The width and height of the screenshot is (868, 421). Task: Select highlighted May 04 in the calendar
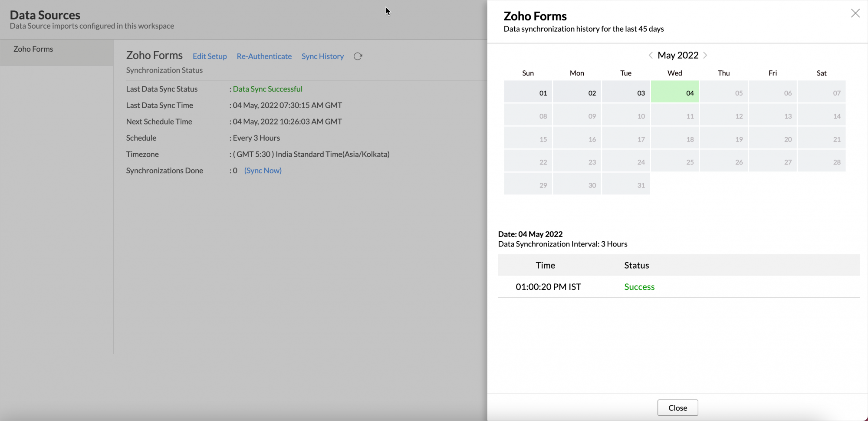click(x=675, y=92)
